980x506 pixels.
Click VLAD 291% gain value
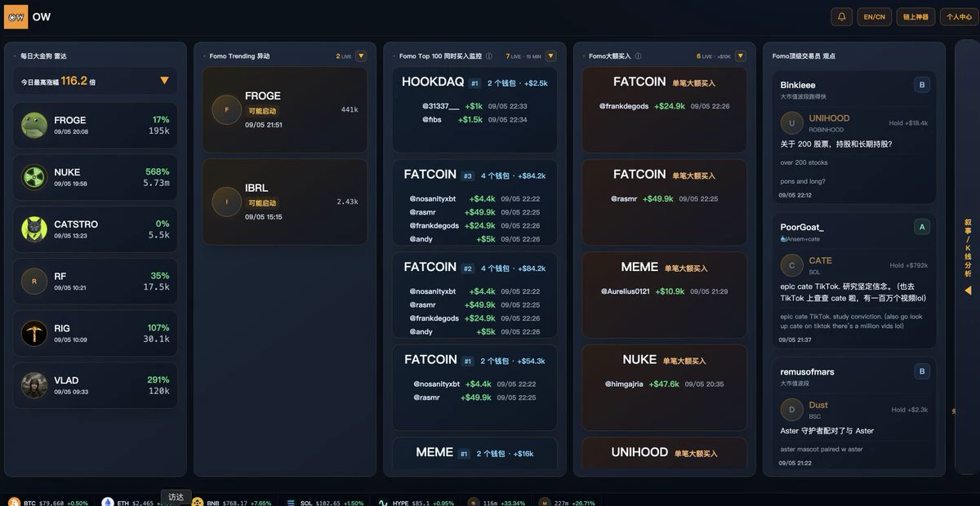[x=158, y=380]
